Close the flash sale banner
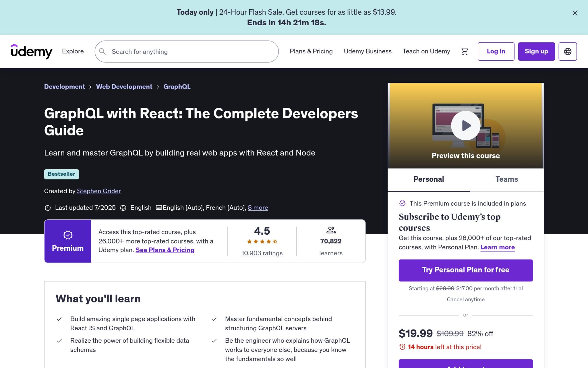 575,13
